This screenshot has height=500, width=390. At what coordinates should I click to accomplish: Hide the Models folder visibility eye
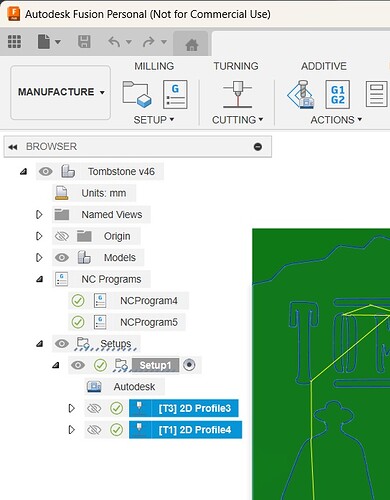tap(62, 258)
